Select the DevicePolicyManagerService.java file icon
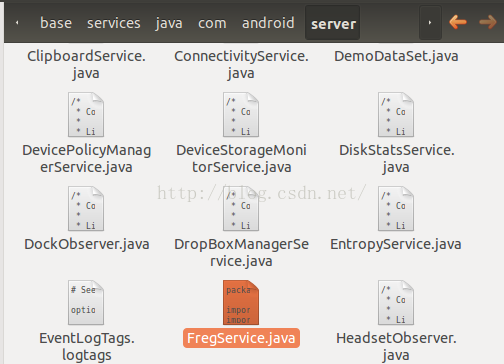Screen dimensions: 504x364 86,114
